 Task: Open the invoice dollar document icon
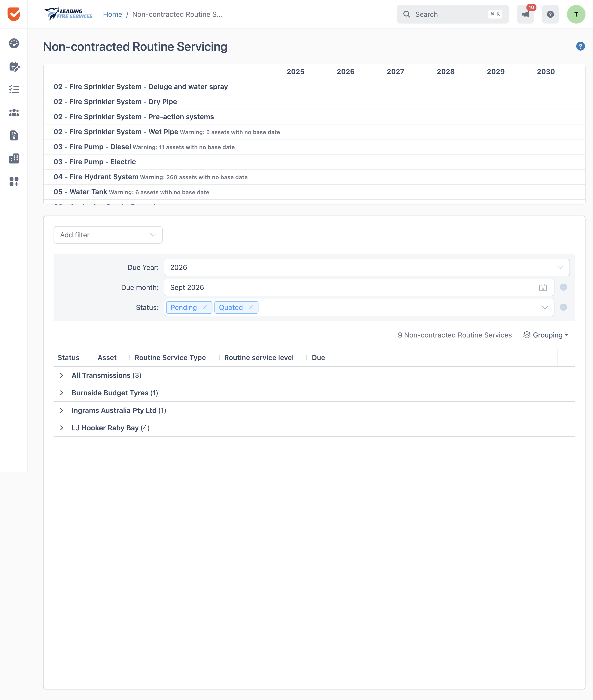coord(14,135)
